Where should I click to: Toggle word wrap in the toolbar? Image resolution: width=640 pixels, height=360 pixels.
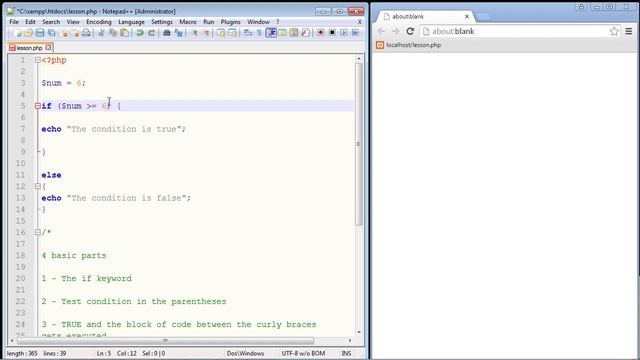[248, 33]
